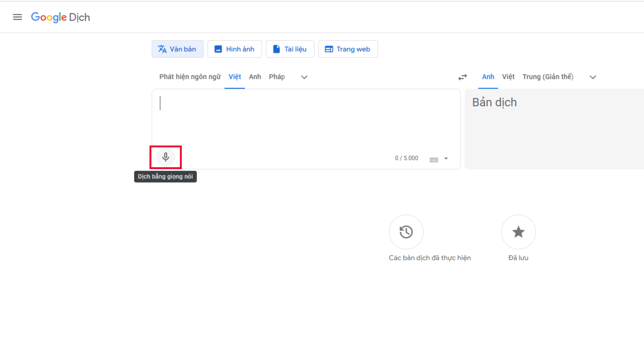Select Pháp as source language

point(277,77)
